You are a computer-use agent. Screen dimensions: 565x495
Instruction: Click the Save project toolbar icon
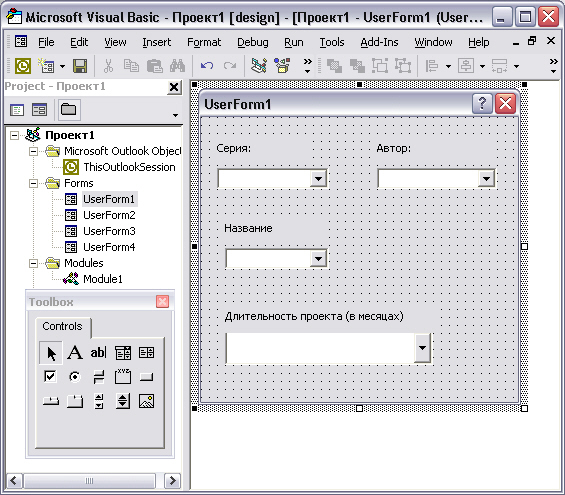click(x=80, y=66)
